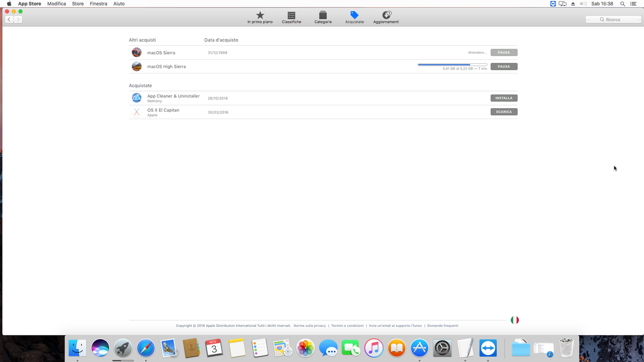Launch Siri from the Dock
This screenshot has height=362, width=644.
point(100,348)
